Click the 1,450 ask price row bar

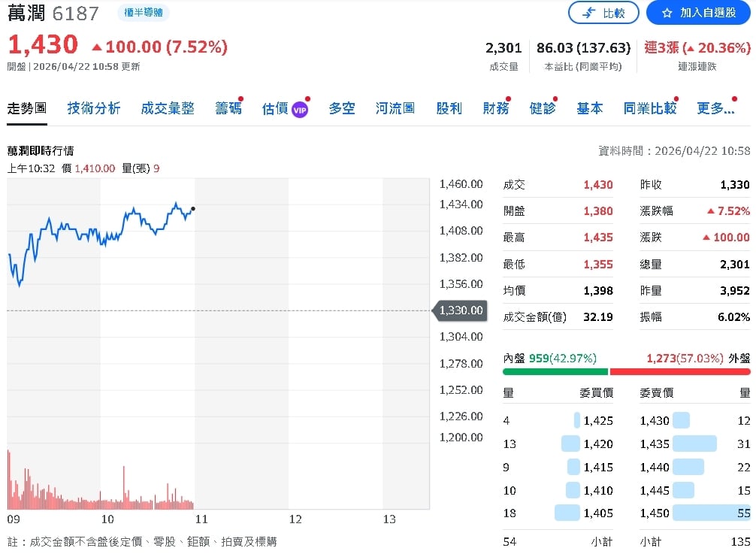(x=711, y=513)
